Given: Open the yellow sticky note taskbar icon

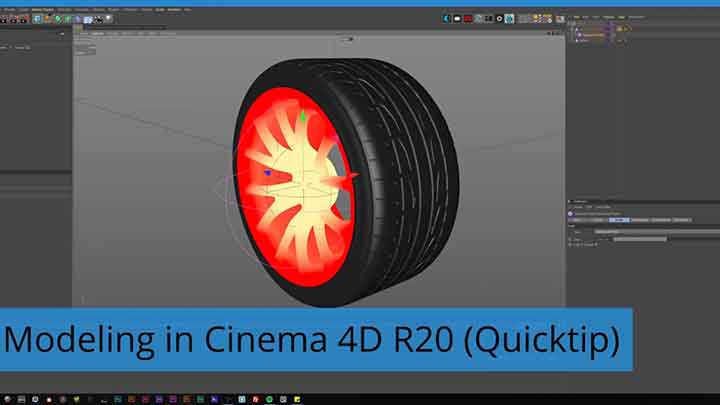Looking at the screenshot, I should coord(297,399).
